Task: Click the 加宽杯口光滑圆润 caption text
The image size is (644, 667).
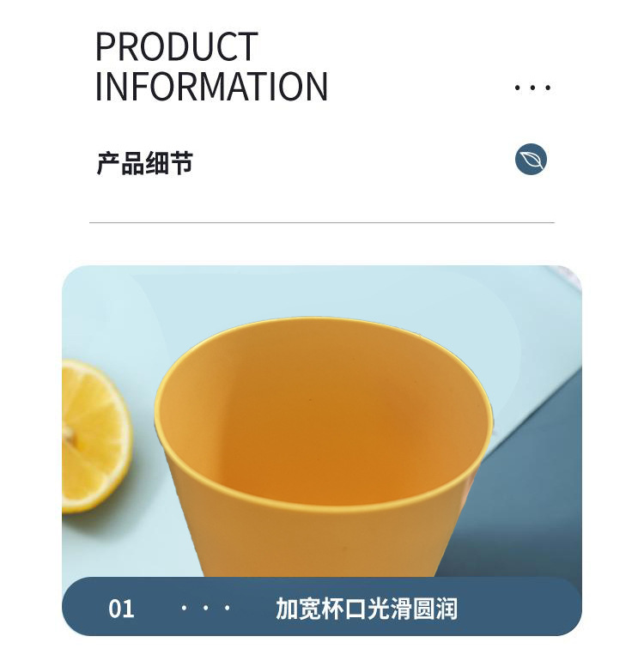Action: [x=367, y=609]
